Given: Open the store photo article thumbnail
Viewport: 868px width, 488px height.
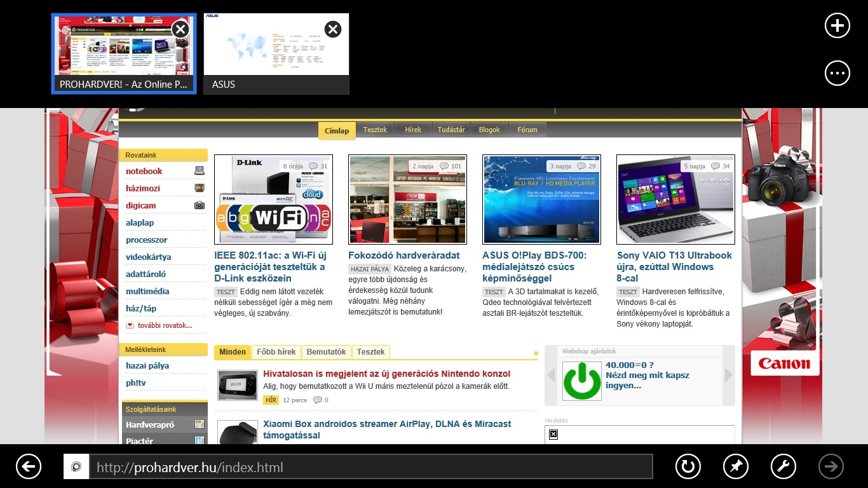Looking at the screenshot, I should point(407,200).
